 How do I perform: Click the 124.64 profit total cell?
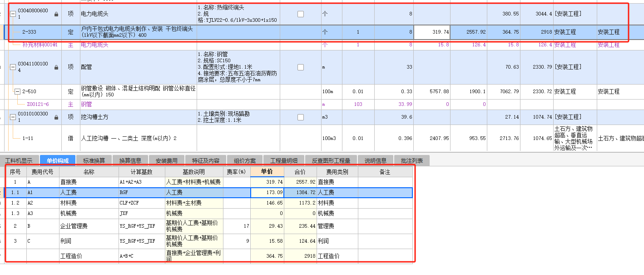(x=300, y=241)
